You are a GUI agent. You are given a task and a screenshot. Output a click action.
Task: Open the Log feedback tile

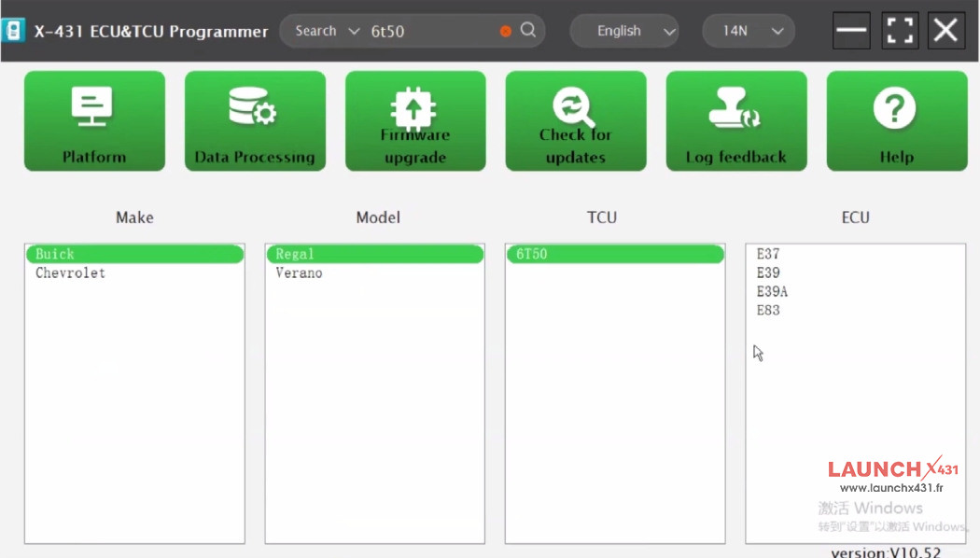tap(736, 121)
